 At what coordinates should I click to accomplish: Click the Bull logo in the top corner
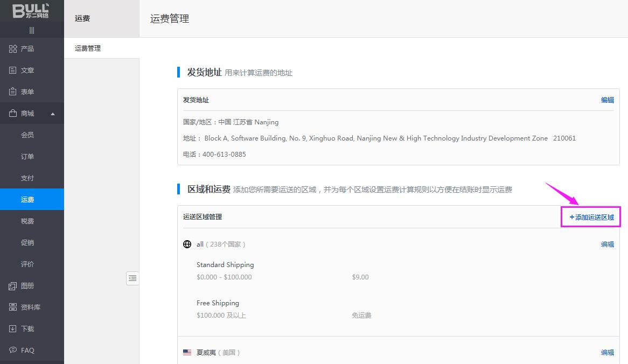click(x=31, y=10)
